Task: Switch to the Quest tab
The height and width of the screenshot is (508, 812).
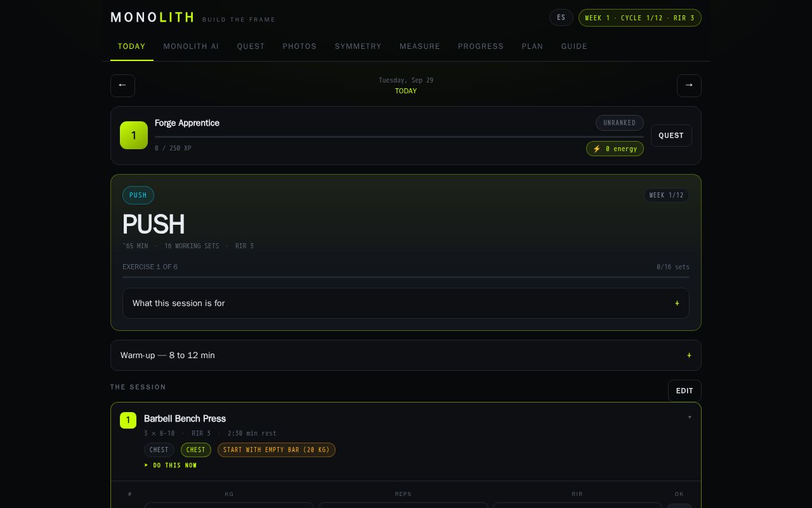Action: point(251,46)
